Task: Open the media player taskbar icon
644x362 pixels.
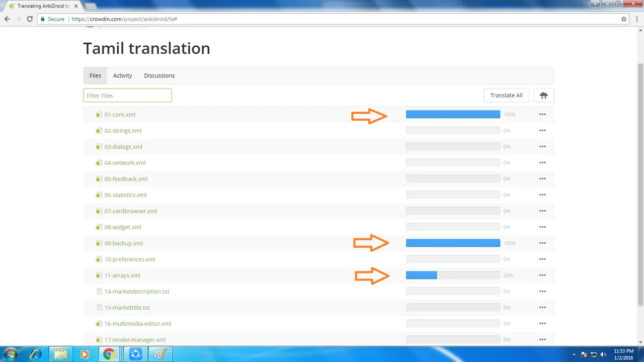Action: click(85, 354)
